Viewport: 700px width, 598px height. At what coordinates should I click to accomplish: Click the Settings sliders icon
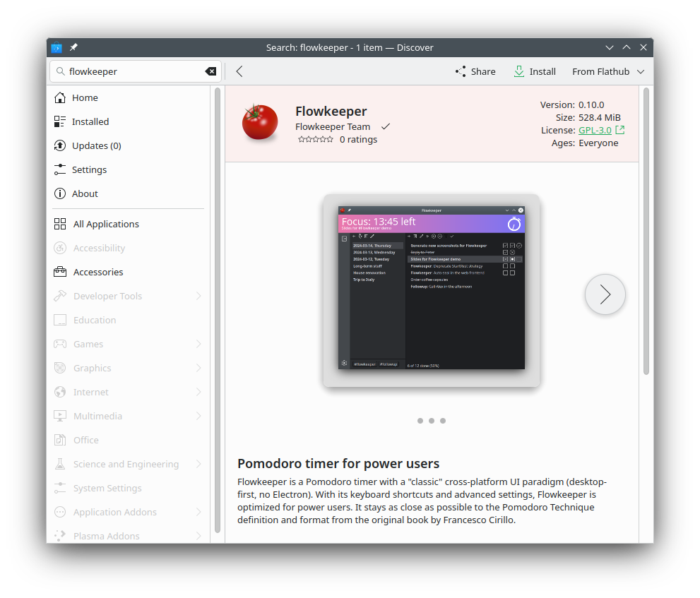pyautogui.click(x=60, y=170)
